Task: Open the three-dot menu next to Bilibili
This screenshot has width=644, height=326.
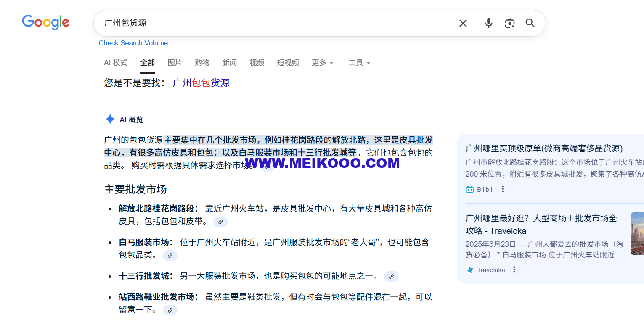Action: 503,189
